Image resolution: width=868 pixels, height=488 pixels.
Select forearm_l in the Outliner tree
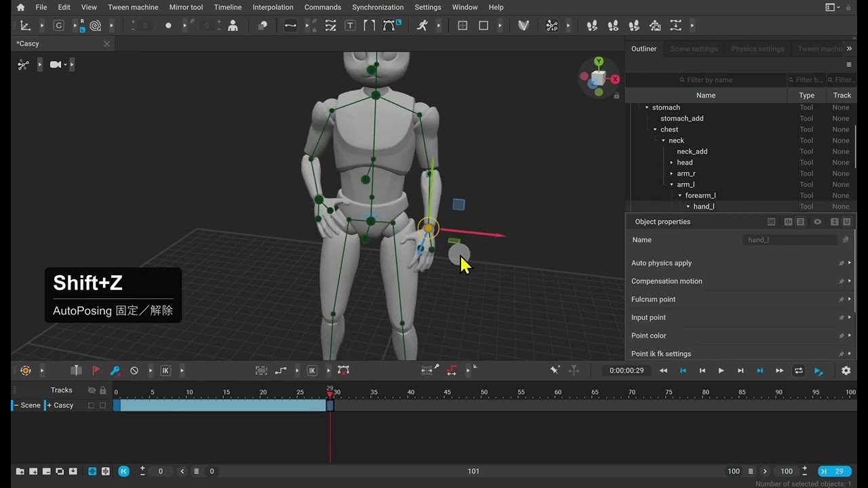[x=700, y=195]
